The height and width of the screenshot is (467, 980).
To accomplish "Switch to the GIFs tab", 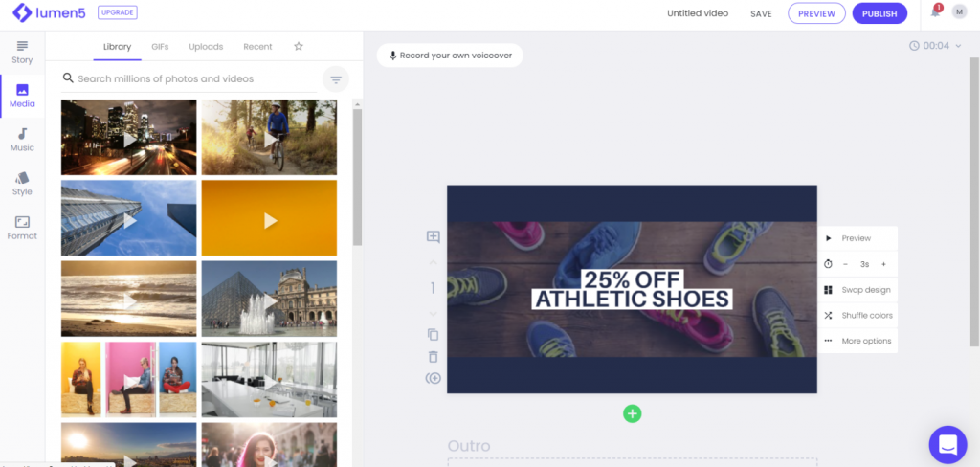I will 160,46.
